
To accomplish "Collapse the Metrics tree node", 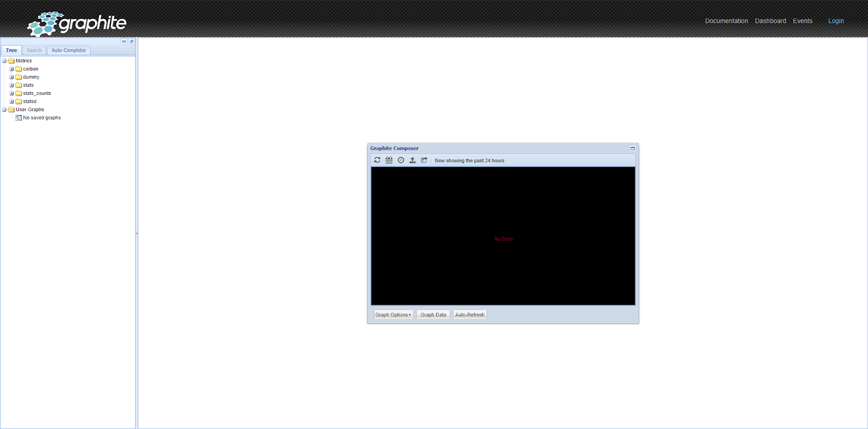I will tap(4, 61).
